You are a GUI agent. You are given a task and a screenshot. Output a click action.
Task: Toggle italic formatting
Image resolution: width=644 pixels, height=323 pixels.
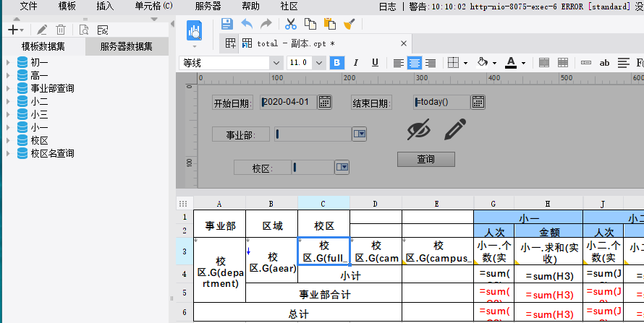tap(356, 63)
